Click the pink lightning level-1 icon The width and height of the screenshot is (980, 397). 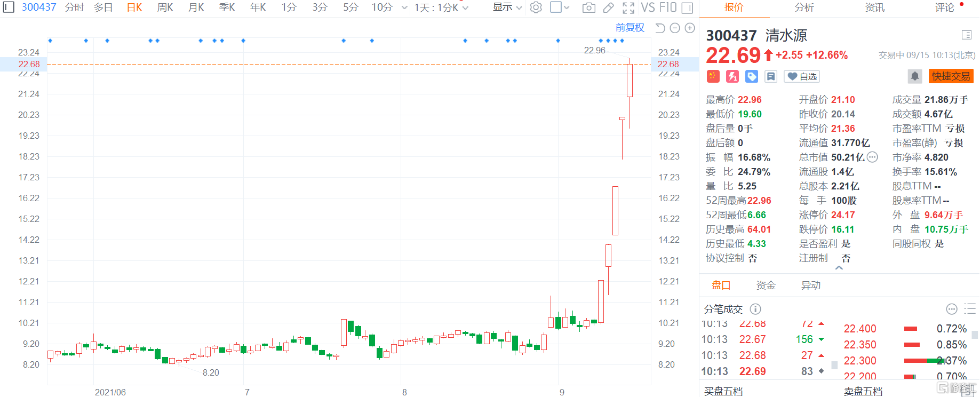point(732,76)
